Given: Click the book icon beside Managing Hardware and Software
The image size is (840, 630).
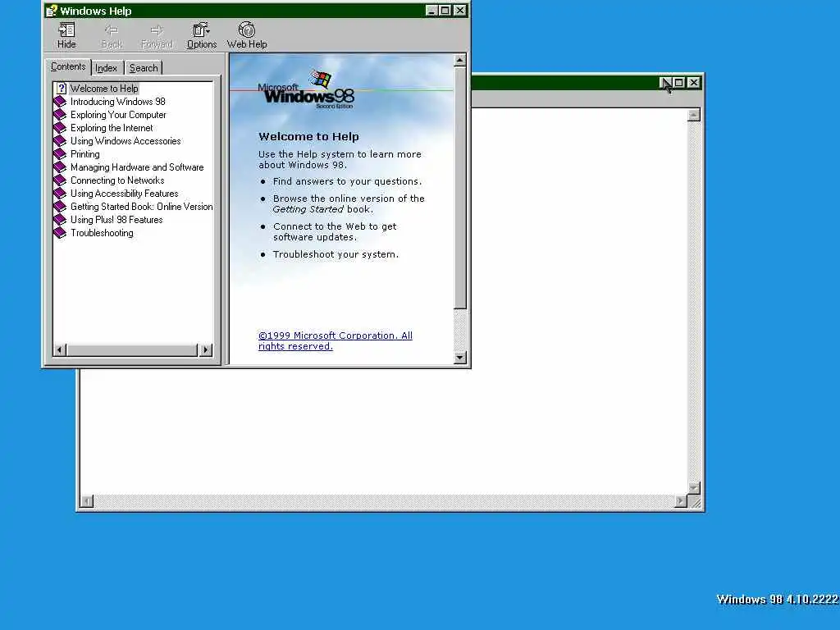Looking at the screenshot, I should [60, 167].
